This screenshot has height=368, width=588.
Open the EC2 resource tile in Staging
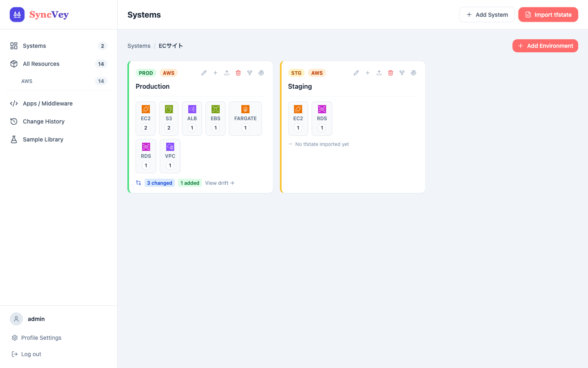click(x=298, y=119)
